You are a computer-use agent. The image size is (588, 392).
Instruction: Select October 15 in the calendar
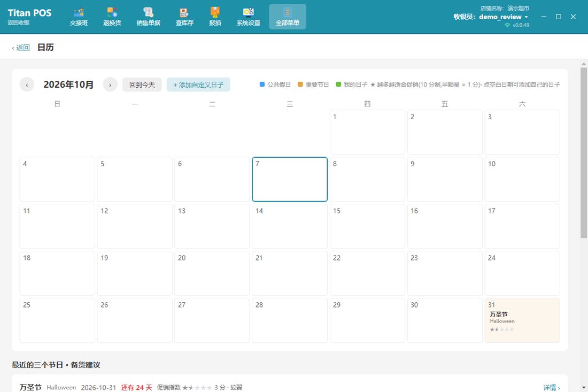click(367, 226)
